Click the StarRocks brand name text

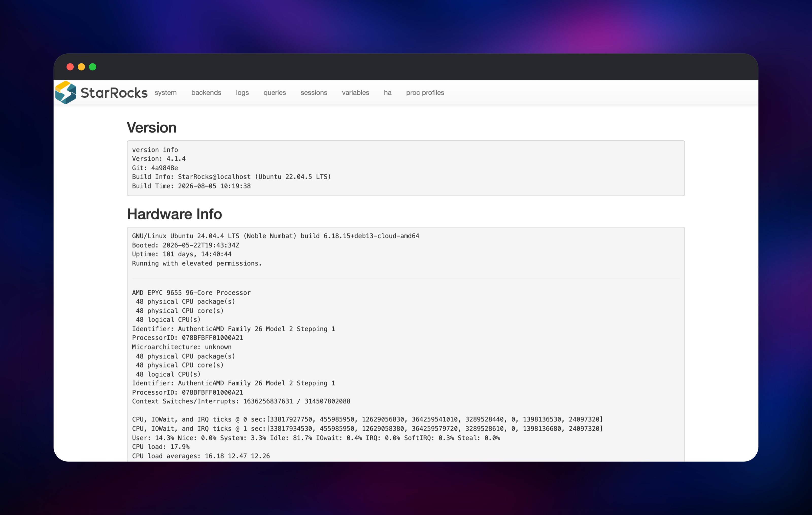pyautogui.click(x=114, y=93)
